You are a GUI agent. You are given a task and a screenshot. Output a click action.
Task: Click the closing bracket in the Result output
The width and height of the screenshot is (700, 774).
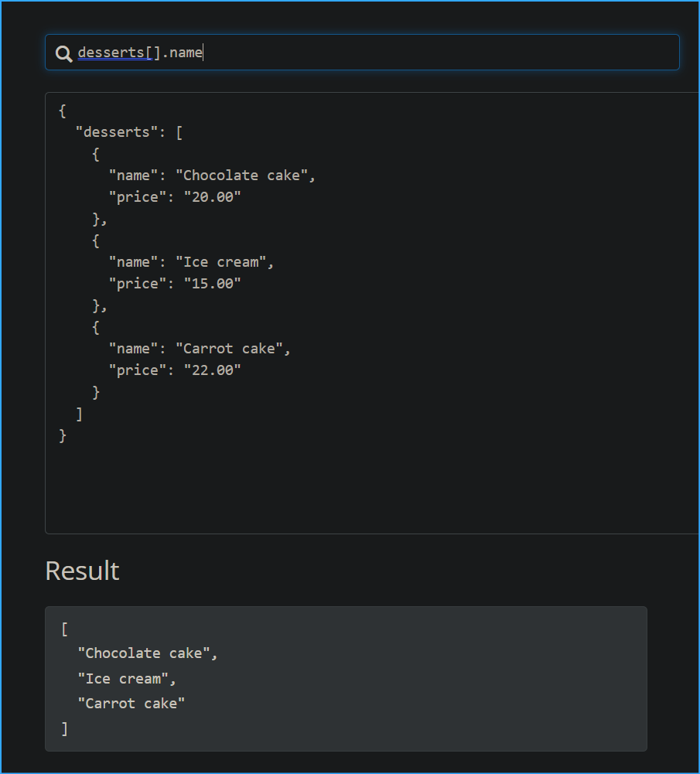[x=65, y=728]
